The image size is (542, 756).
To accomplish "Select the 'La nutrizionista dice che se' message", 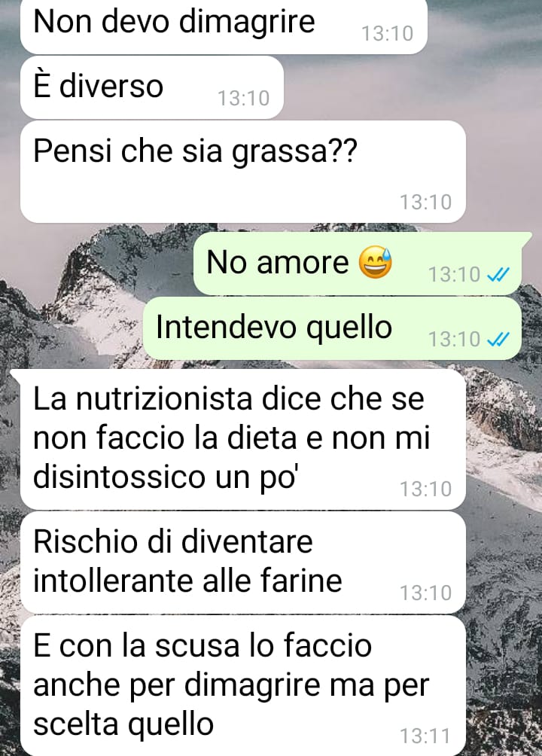I will pos(241,439).
